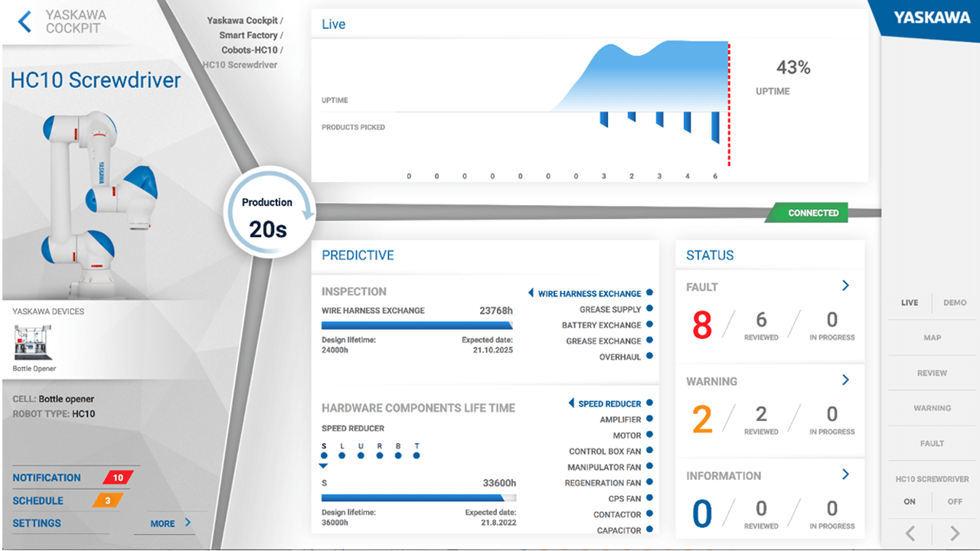The image size is (980, 551).
Task: Turn HC10 Screwdriver OFF
Action: [955, 502]
